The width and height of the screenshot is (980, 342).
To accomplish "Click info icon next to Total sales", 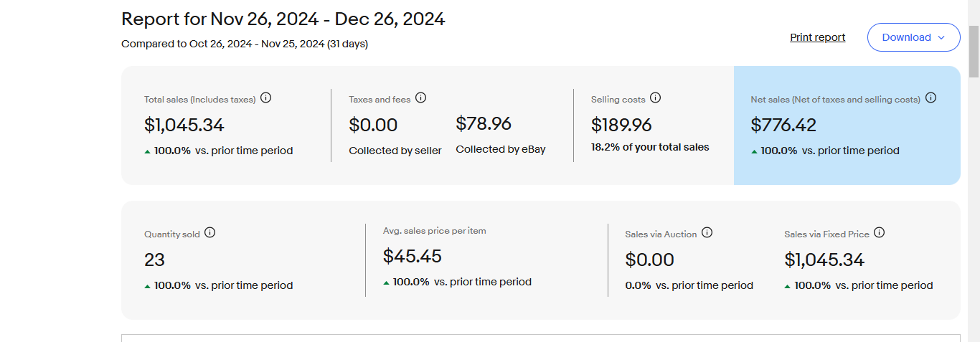I will click(265, 98).
